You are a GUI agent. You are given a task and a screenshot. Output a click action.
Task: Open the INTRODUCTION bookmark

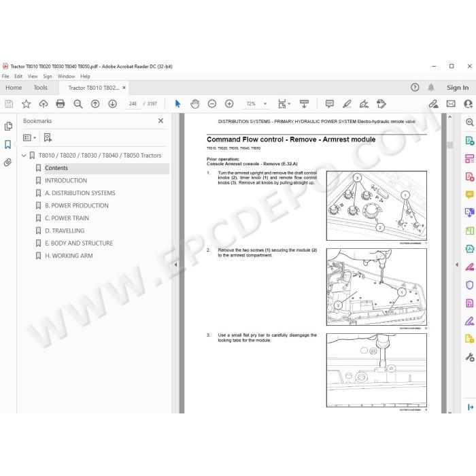(x=66, y=181)
